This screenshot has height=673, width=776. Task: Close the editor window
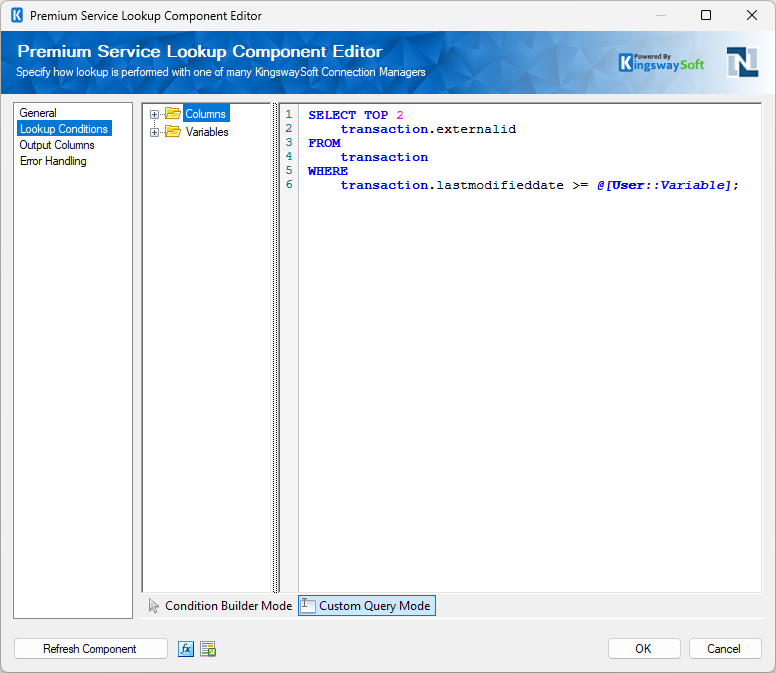pos(752,15)
